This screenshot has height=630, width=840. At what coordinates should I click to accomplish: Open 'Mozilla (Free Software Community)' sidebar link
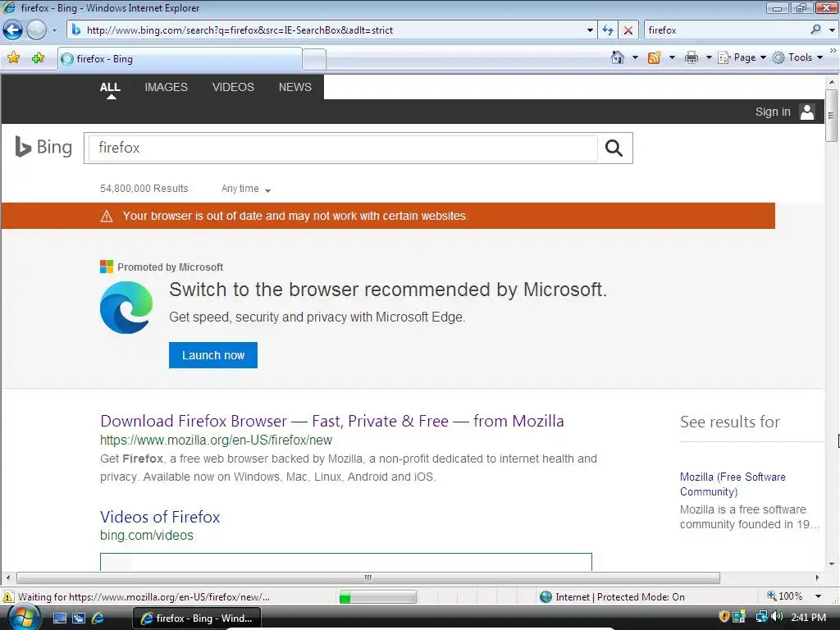pyautogui.click(x=733, y=484)
